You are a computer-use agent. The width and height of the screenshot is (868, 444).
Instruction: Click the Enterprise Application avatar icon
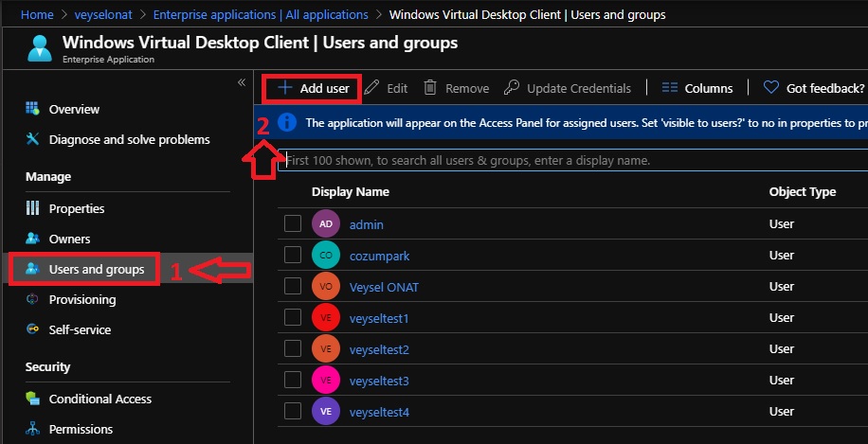[40, 49]
